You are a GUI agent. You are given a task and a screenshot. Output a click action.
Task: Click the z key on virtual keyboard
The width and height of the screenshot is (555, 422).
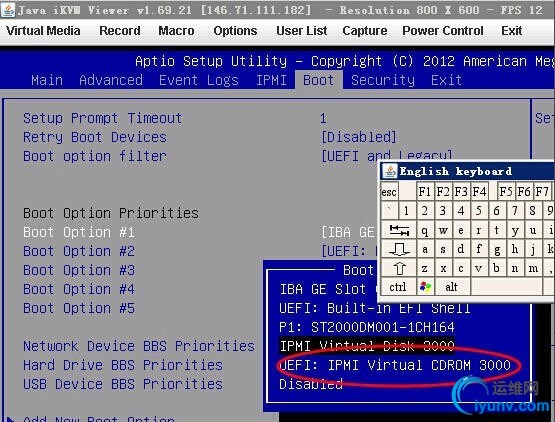[425, 268]
